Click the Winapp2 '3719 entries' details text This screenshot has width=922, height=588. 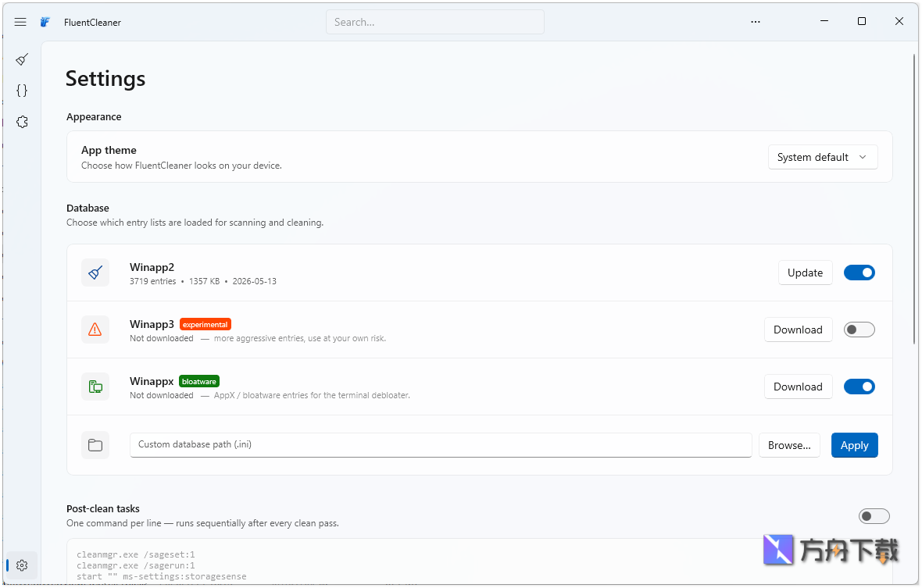click(x=203, y=281)
